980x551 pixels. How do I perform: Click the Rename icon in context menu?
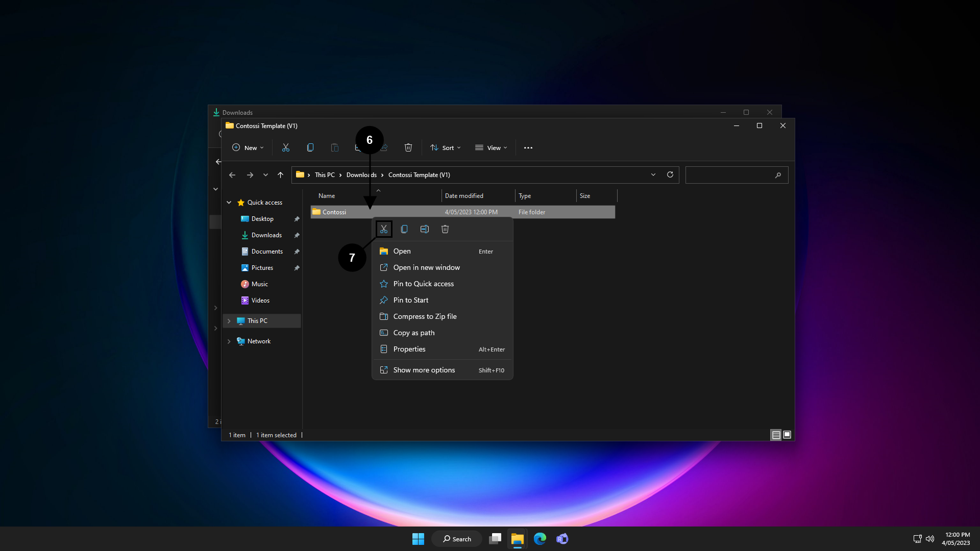[x=425, y=229]
